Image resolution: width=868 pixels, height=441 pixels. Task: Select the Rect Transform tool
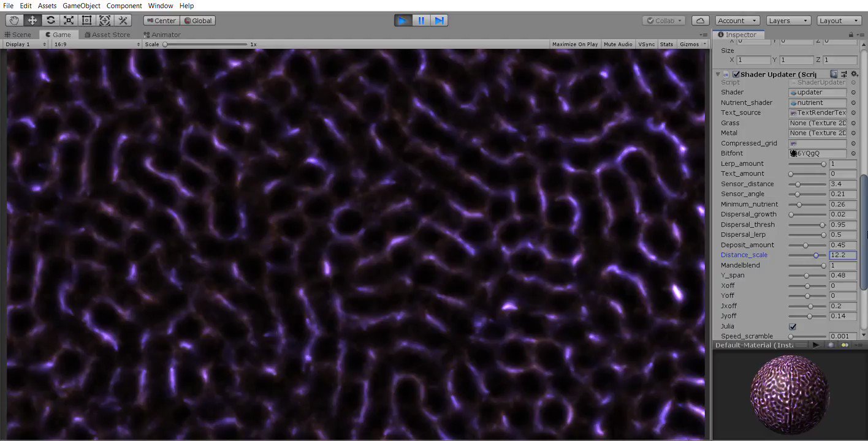[x=86, y=20]
